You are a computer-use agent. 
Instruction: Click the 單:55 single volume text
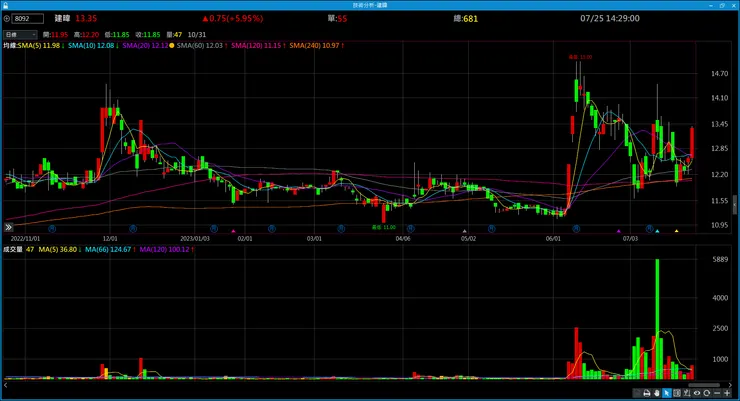point(337,18)
